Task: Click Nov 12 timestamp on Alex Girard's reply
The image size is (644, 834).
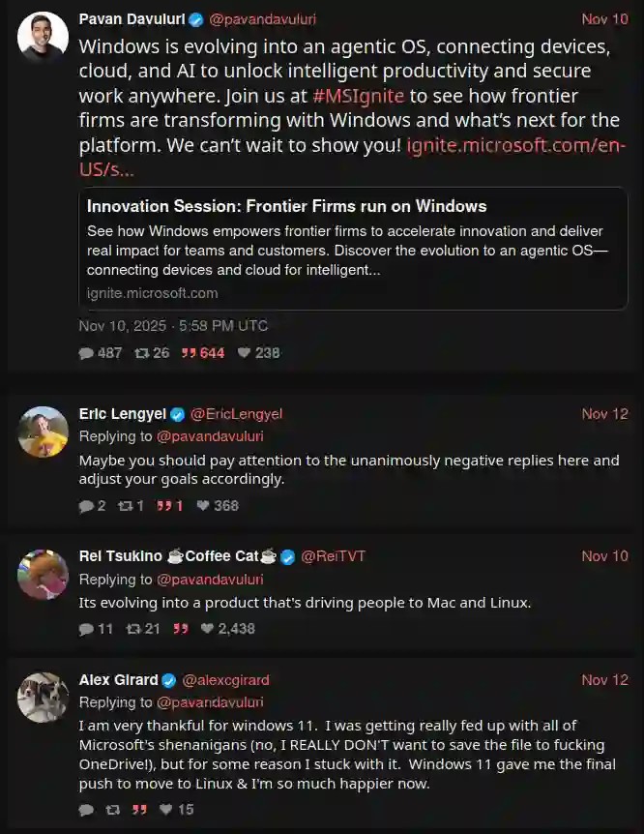Action: [604, 680]
